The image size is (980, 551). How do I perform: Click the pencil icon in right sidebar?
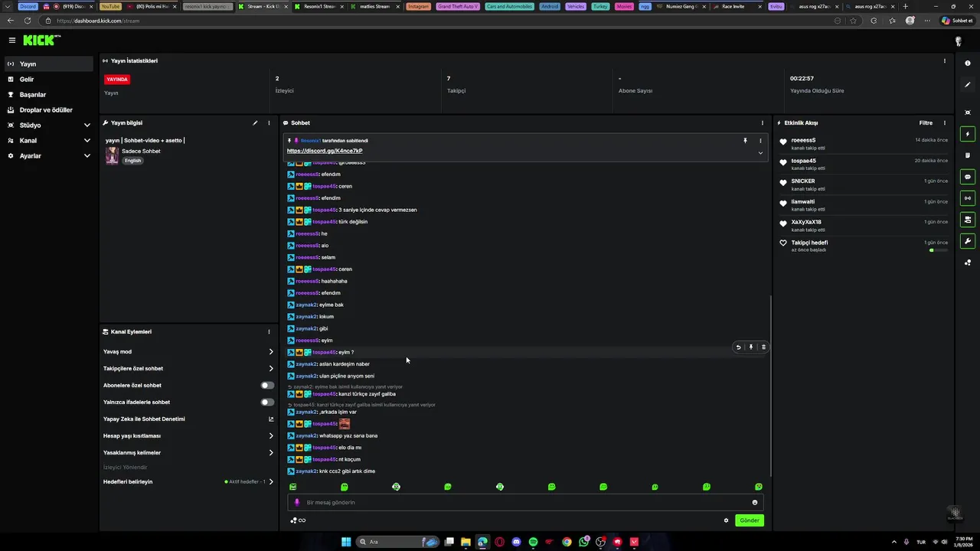tap(968, 84)
